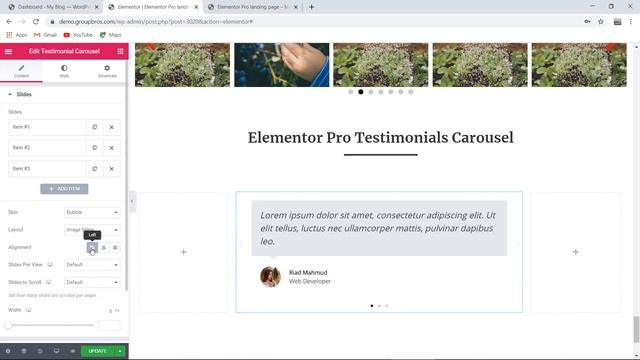640x360 pixels.
Task: Go back in browser history
Action: click(9, 22)
